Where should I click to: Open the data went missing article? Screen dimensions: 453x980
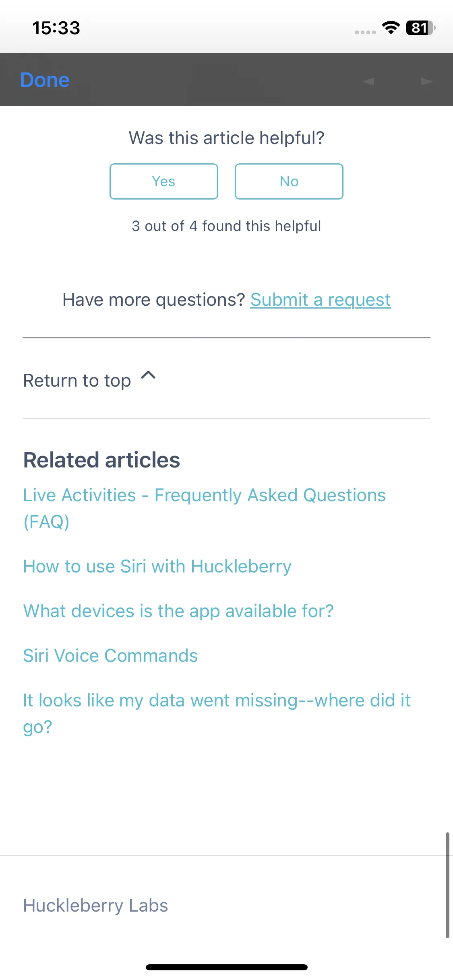(x=217, y=713)
